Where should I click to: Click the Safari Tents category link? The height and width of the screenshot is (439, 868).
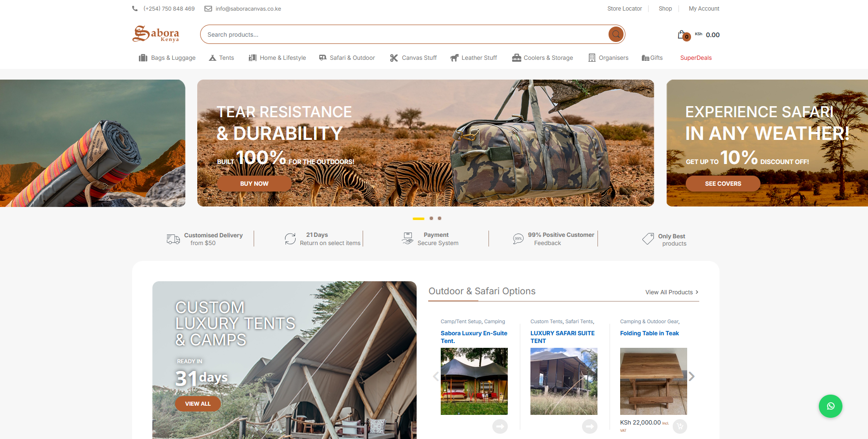point(579,321)
